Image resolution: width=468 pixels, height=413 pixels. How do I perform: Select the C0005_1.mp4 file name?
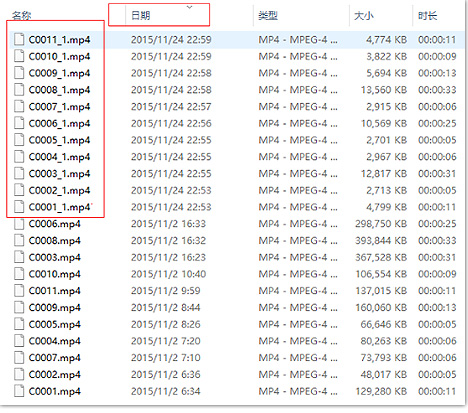coord(59,140)
